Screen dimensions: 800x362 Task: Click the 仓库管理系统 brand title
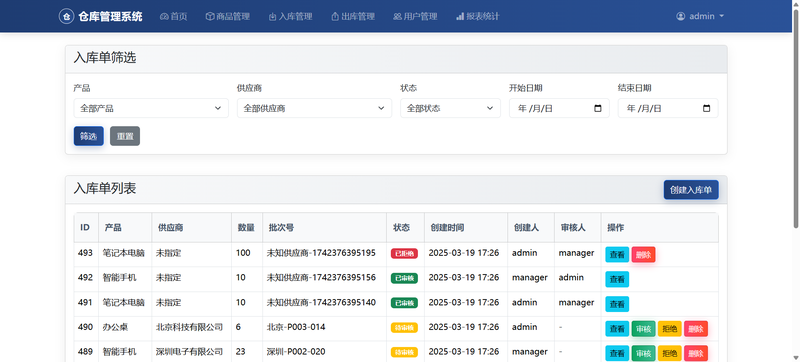111,17
